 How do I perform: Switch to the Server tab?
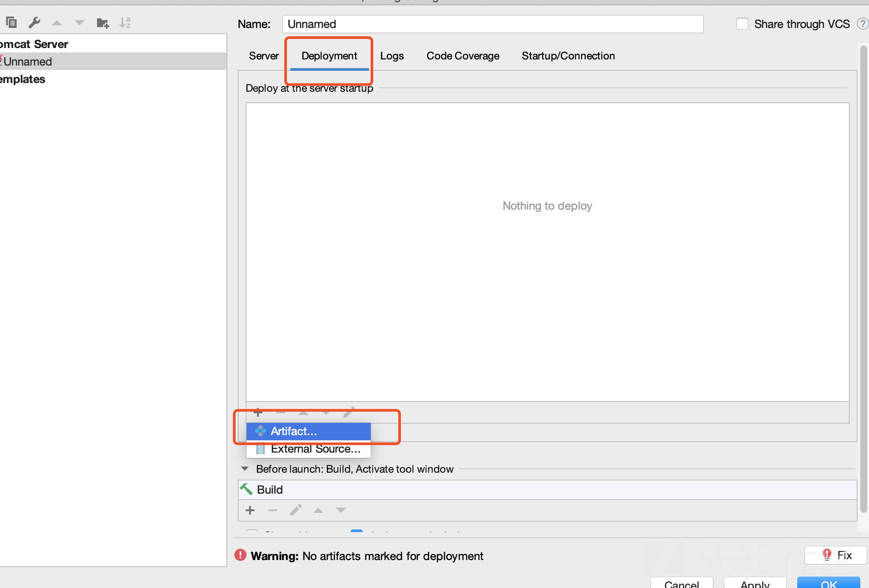pyautogui.click(x=264, y=56)
